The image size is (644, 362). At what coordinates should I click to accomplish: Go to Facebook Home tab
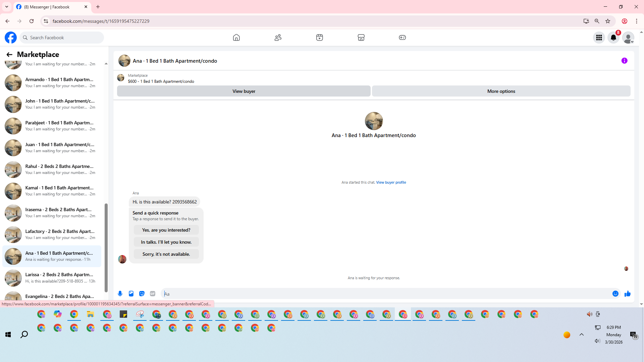tap(236, 38)
